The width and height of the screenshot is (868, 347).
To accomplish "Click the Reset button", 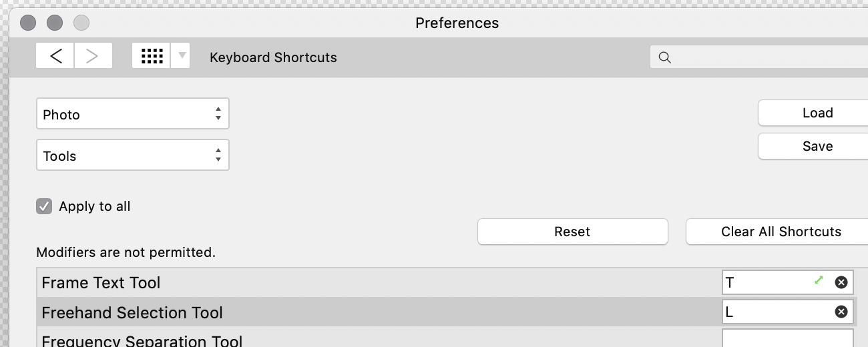I will (x=573, y=232).
